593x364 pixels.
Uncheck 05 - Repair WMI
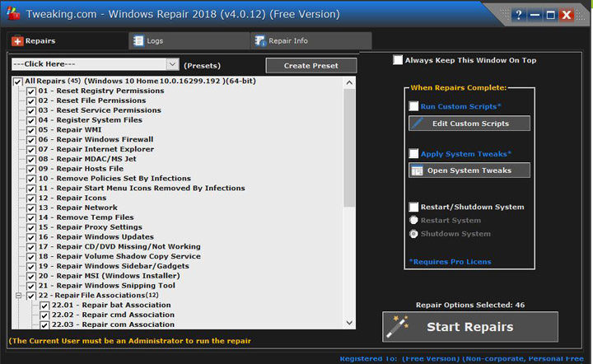click(x=31, y=130)
